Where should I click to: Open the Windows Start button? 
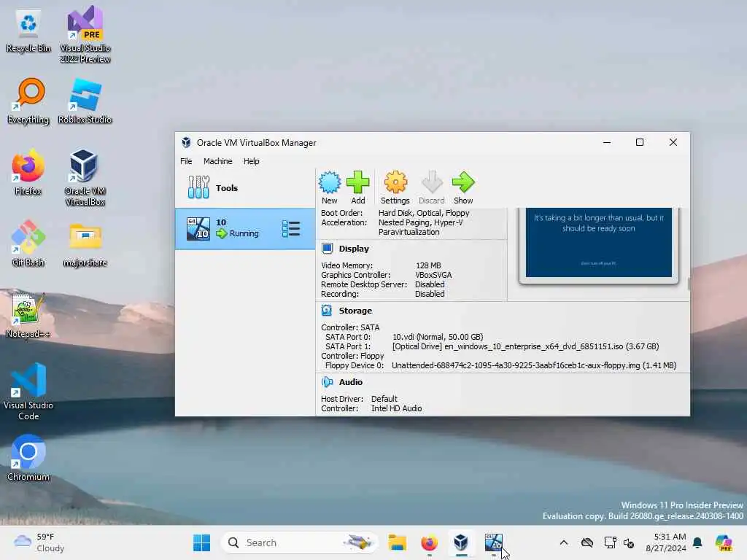201,542
